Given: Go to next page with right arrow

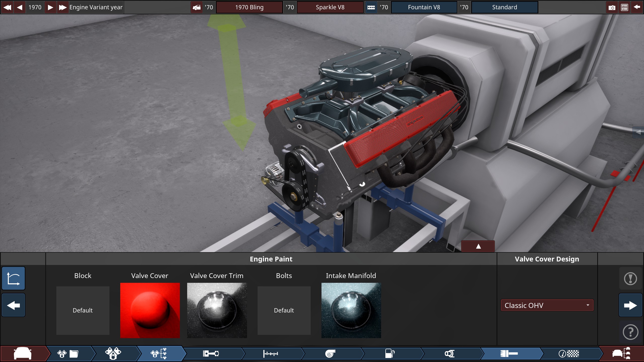Looking at the screenshot, I should click(630, 305).
